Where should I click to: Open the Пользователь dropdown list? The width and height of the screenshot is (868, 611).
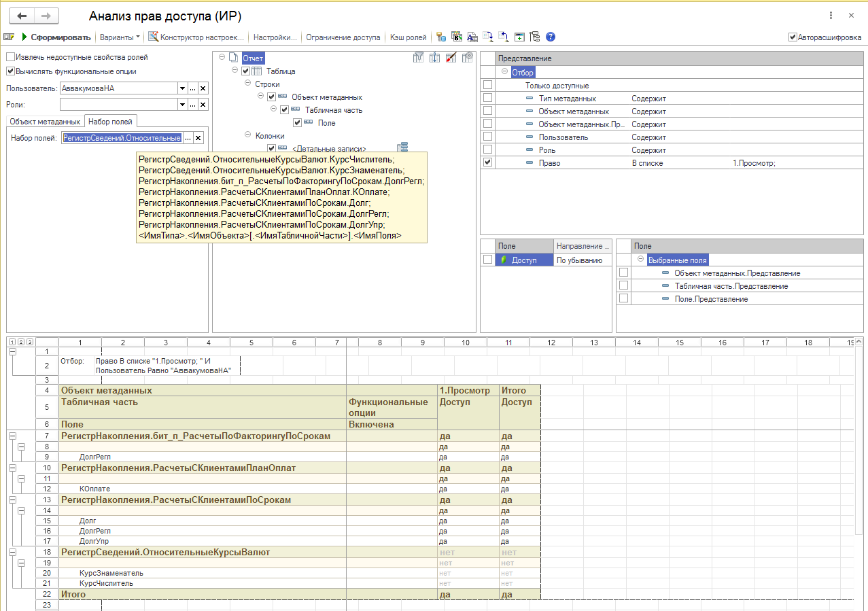tap(182, 88)
